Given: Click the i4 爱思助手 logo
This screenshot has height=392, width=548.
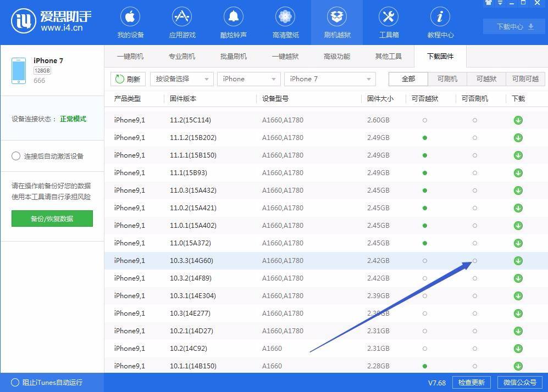Looking at the screenshot, I should coord(51,21).
